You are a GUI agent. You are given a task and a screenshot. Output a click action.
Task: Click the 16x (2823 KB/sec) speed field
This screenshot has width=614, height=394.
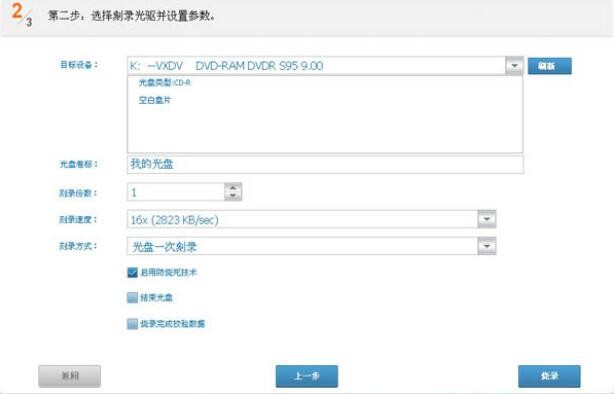point(302,219)
